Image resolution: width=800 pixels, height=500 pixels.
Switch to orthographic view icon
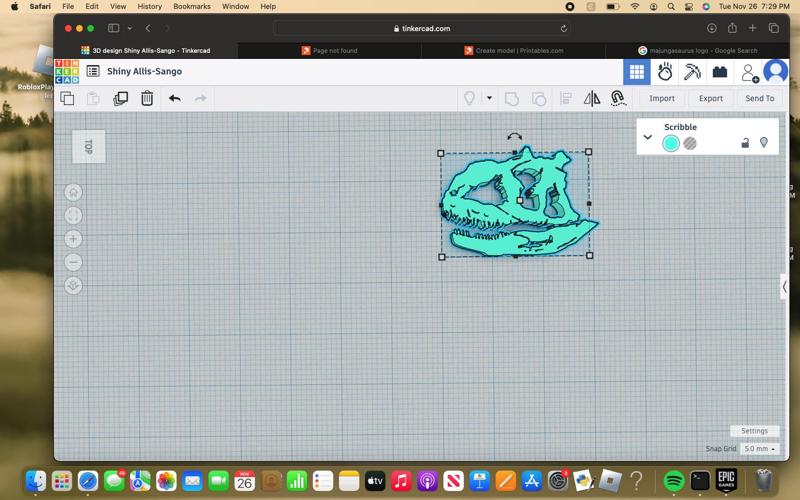[73, 285]
